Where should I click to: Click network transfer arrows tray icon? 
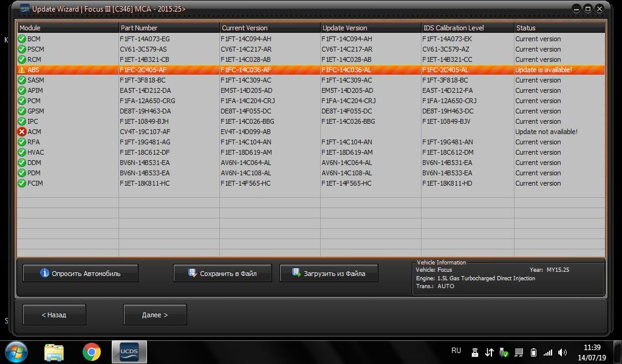[x=490, y=352]
